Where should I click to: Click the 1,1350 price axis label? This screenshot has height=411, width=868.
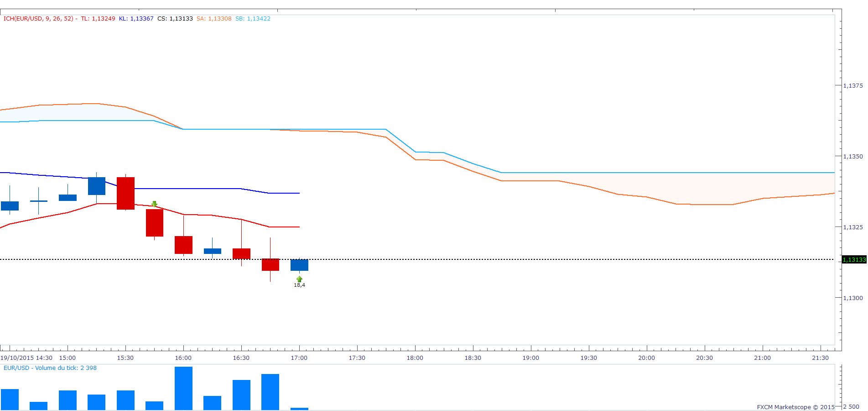tap(853, 157)
